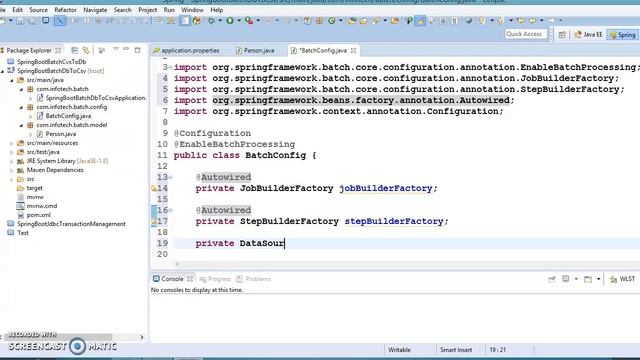Screen dimensions: 640x360
Task: Click the New Java Class green icon
Action: tap(332, 20)
